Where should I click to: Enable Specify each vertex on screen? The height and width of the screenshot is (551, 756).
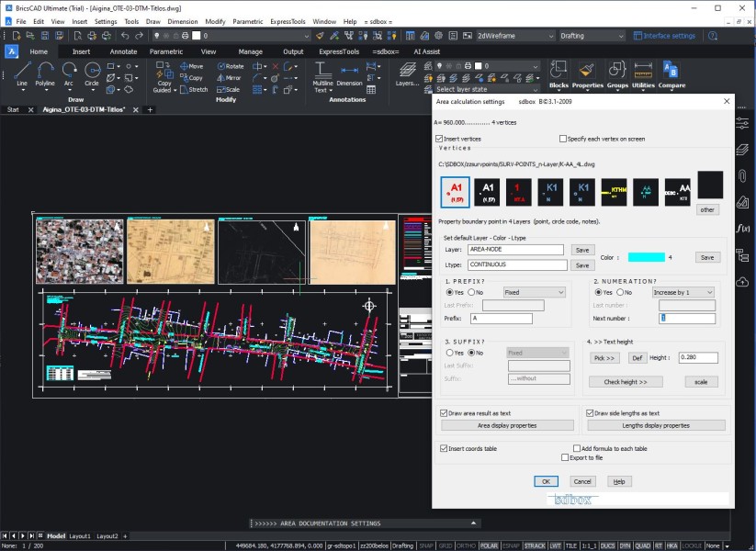click(x=563, y=139)
